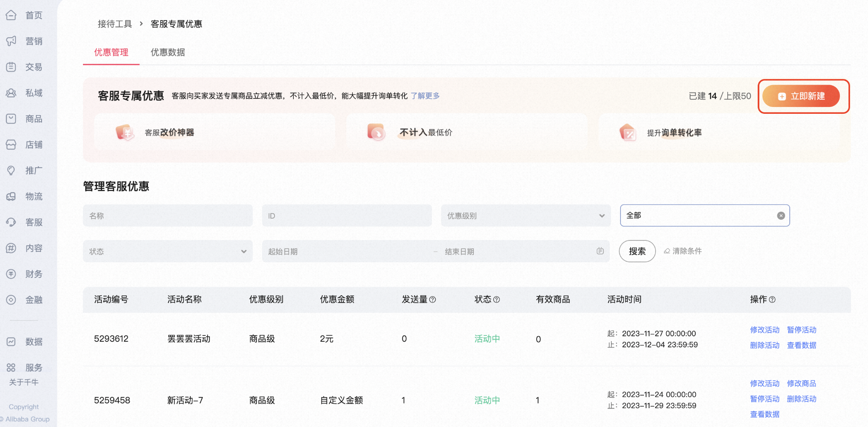Open the 店铺 shop icon
The height and width of the screenshot is (427, 868).
pos(11,145)
